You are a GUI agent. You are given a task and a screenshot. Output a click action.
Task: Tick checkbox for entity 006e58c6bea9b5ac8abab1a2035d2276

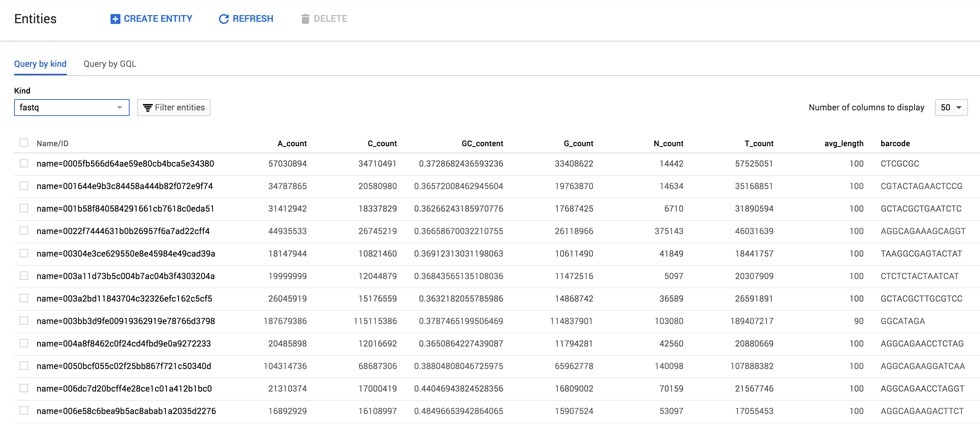click(x=24, y=411)
